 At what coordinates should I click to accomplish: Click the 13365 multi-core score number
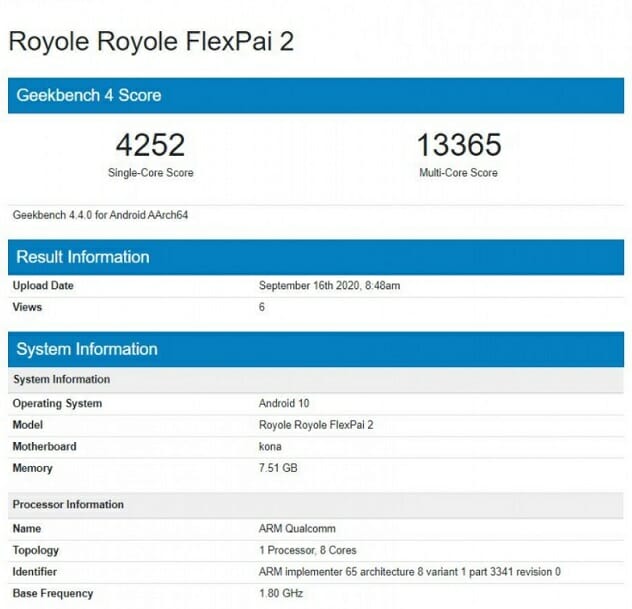(x=457, y=145)
